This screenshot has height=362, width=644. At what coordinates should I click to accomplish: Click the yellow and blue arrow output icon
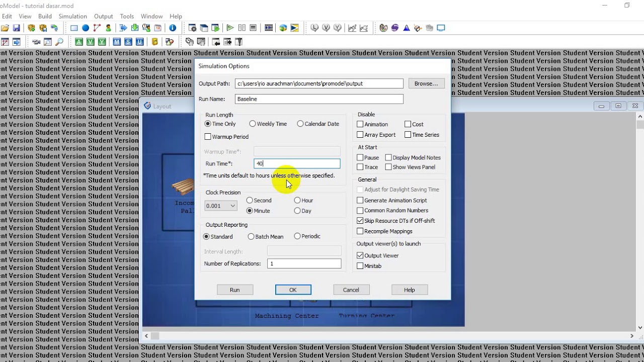click(295, 28)
